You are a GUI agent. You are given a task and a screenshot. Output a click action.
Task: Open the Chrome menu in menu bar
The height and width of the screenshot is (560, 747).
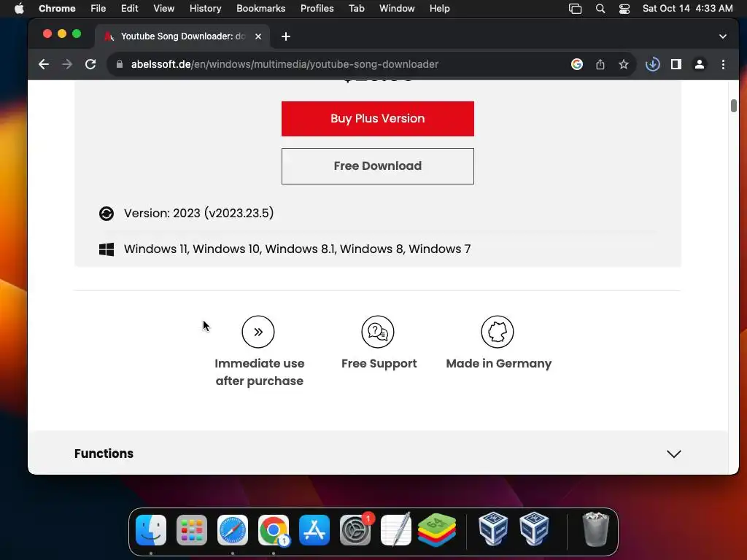point(57,9)
